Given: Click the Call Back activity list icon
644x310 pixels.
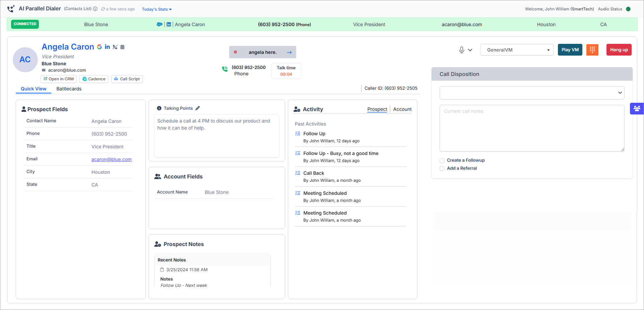Looking at the screenshot, I should [298, 173].
